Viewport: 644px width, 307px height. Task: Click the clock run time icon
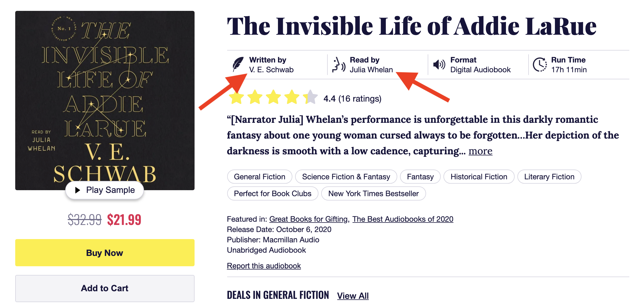540,65
